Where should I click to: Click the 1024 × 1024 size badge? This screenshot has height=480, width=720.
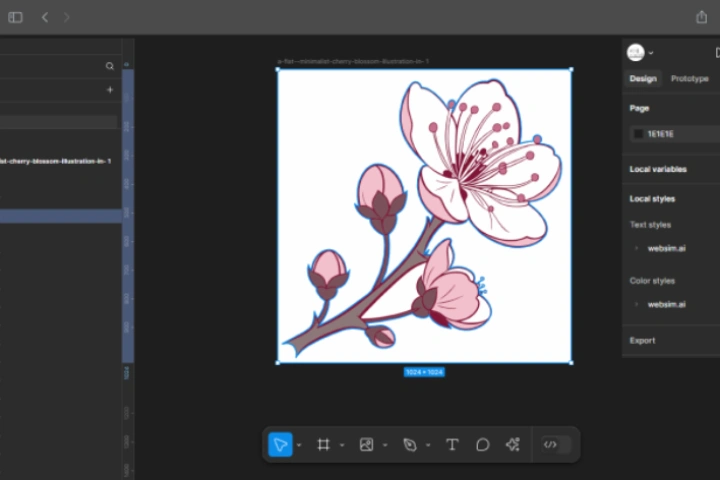(424, 372)
